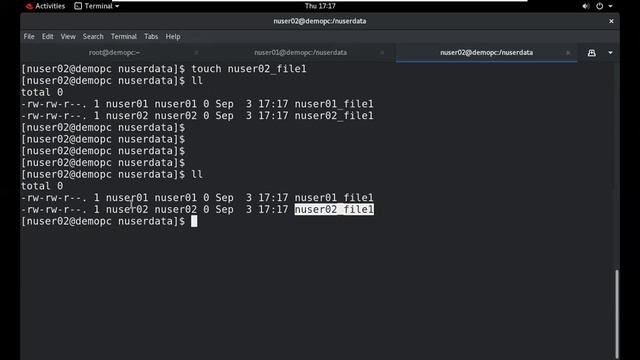Open the Terminal menu in menu bar
Image resolution: width=640 pixels, height=360 pixels.
pyautogui.click(x=124, y=36)
